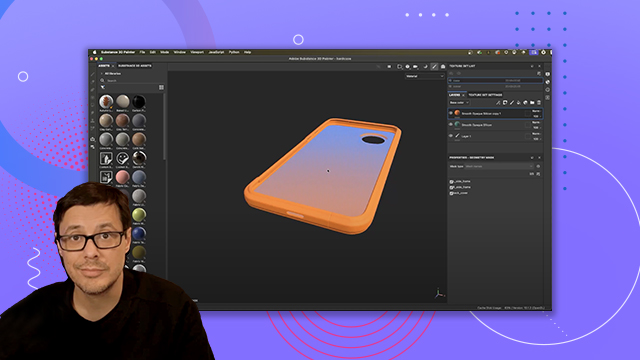
Task: Toggle asset grid view icon
Action: tap(161, 87)
